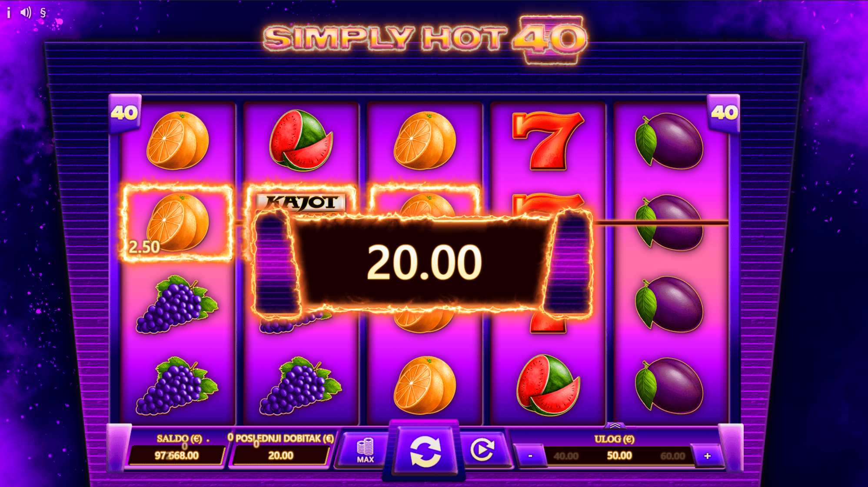Decrease bet with the minus button
868x487 pixels.
coord(530,456)
